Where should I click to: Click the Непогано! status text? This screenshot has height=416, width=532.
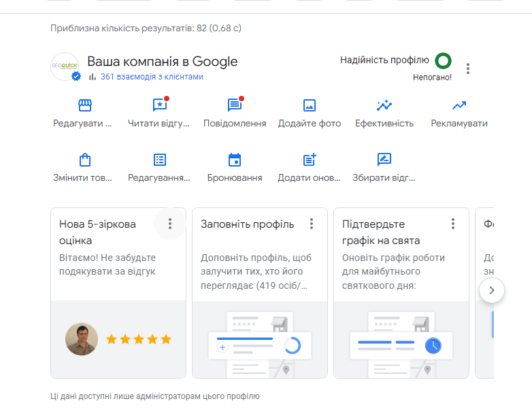pos(432,77)
